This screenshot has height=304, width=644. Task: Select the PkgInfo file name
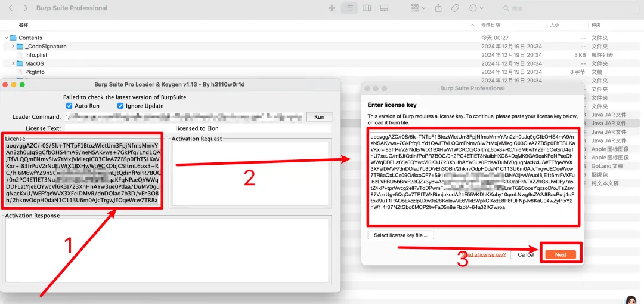pyautogui.click(x=35, y=72)
